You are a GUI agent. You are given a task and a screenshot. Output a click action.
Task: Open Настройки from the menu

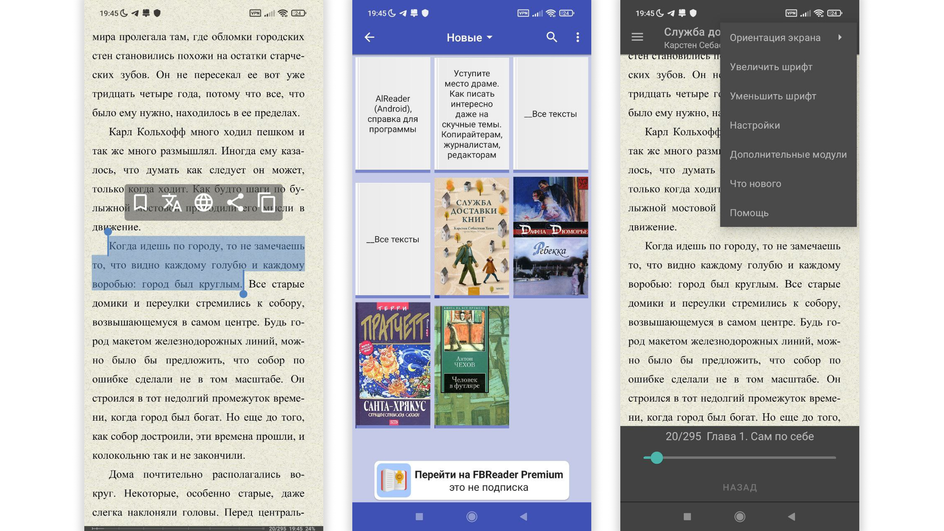788,125
